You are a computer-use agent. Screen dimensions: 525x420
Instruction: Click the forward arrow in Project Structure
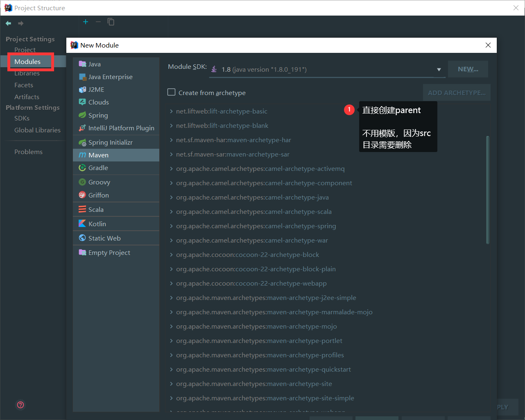21,23
